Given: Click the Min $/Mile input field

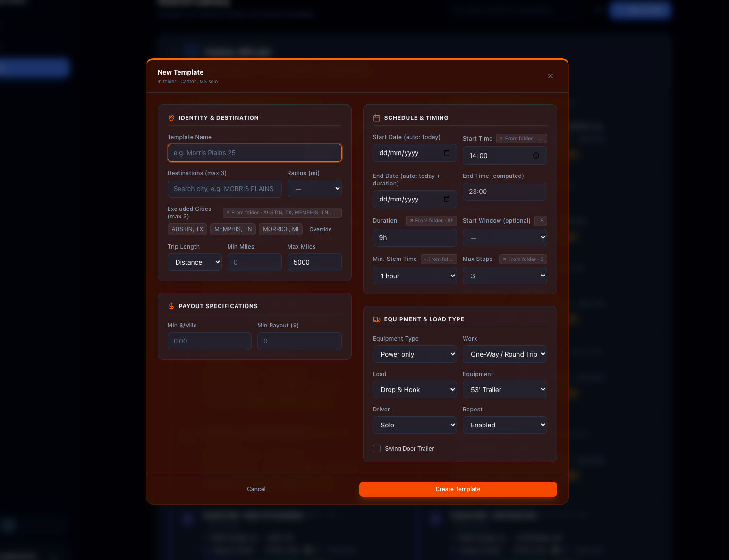Looking at the screenshot, I should tap(210, 341).
